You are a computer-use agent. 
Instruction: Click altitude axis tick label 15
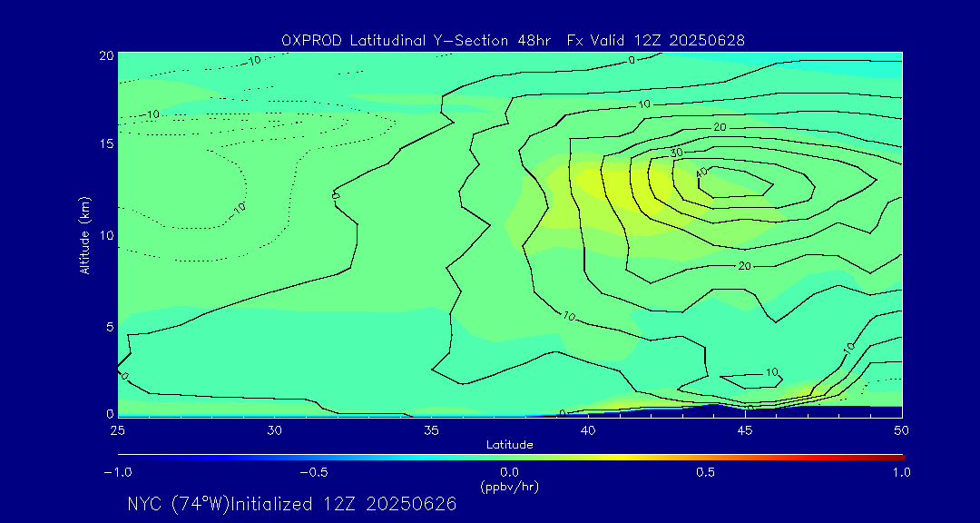[x=106, y=143]
